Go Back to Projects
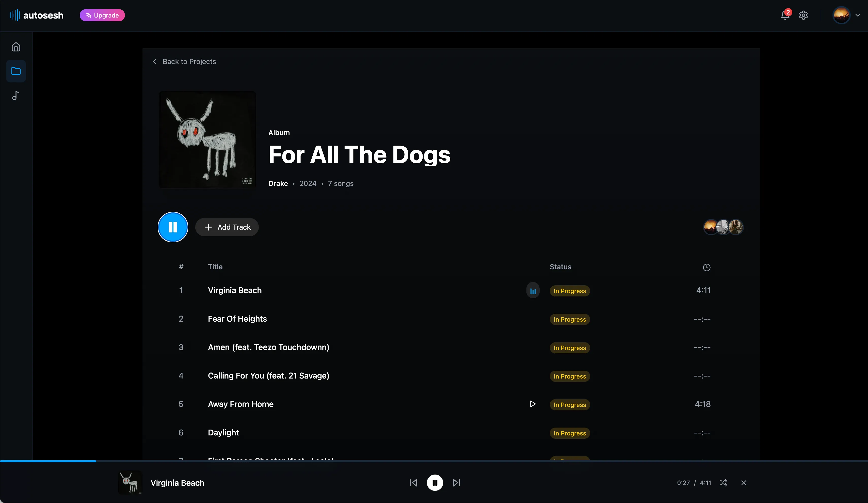868x503 pixels. (184, 61)
